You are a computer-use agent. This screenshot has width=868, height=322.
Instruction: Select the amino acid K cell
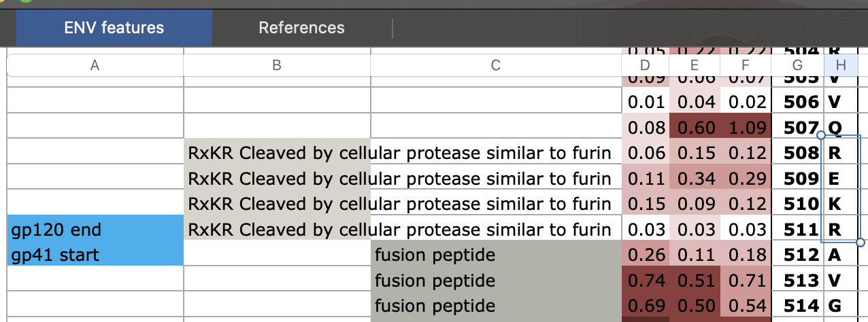tap(841, 204)
